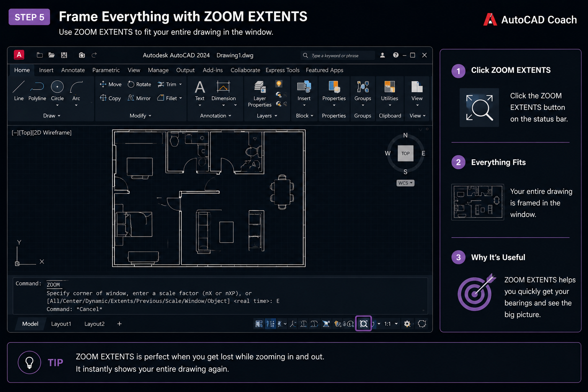The height and width of the screenshot is (392, 588).
Task: Switch to the Manage tab
Action: pos(158,70)
